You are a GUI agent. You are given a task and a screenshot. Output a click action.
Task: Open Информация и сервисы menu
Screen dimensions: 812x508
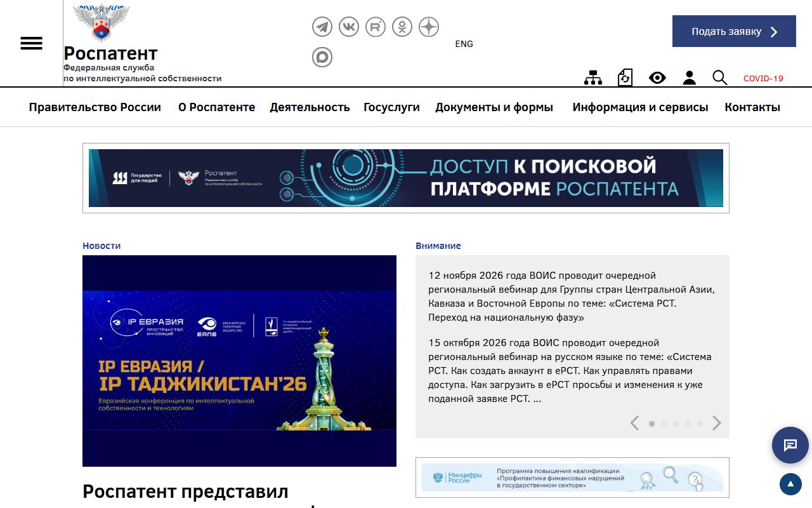point(640,107)
